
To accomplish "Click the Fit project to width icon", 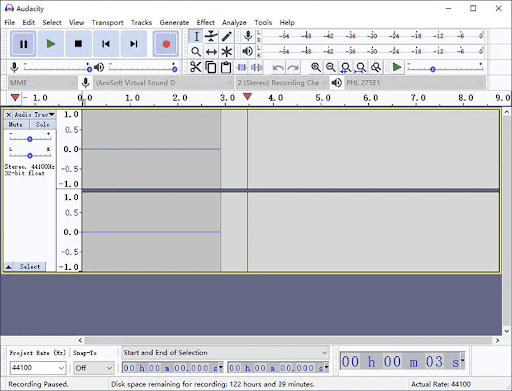I will [x=361, y=67].
